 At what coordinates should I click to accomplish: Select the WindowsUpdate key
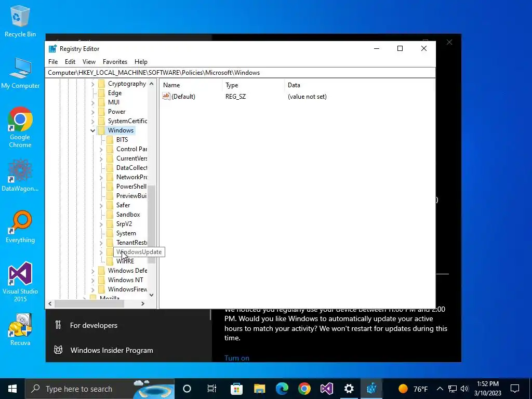tap(139, 252)
